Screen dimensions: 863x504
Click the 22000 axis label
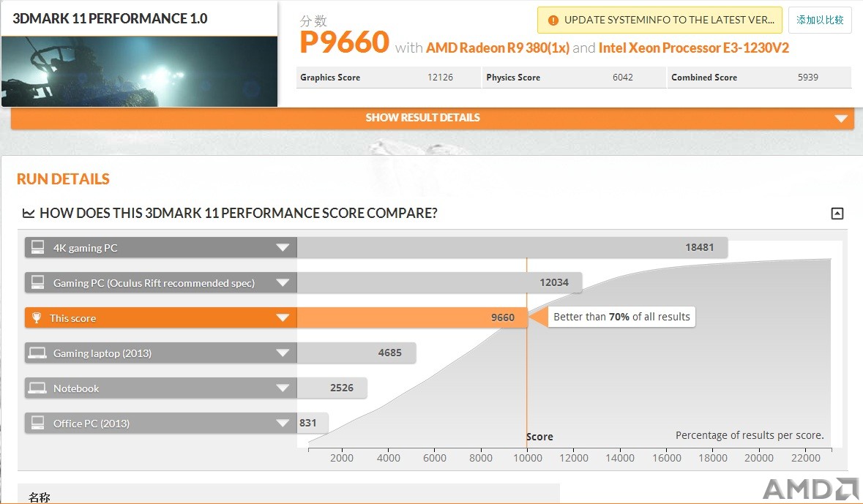(806, 458)
